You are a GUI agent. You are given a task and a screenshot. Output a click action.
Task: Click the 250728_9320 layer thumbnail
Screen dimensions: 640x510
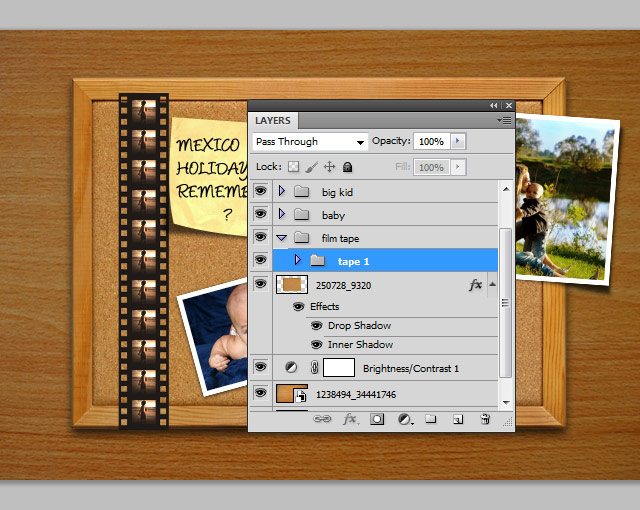point(291,285)
